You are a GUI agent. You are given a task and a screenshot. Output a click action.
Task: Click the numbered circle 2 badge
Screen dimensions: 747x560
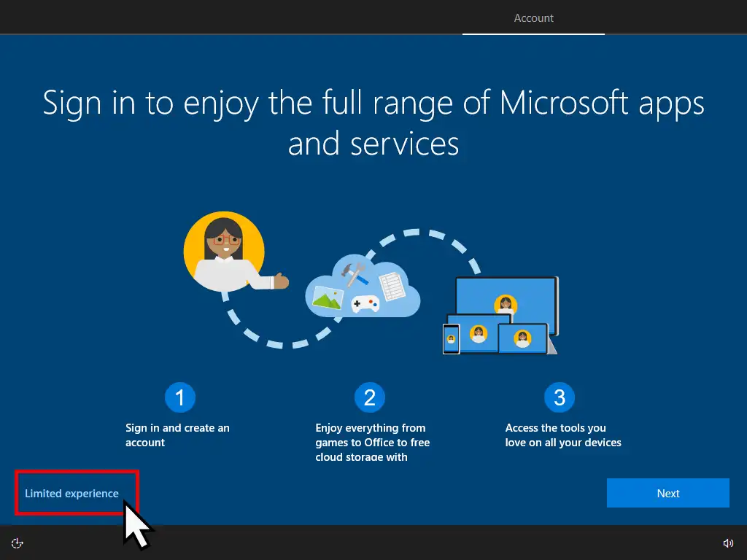pyautogui.click(x=369, y=397)
